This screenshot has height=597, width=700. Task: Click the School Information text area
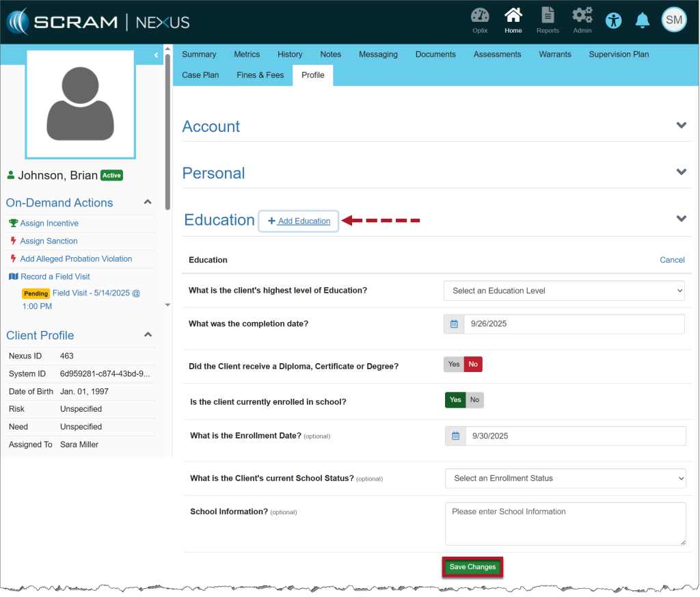(565, 524)
